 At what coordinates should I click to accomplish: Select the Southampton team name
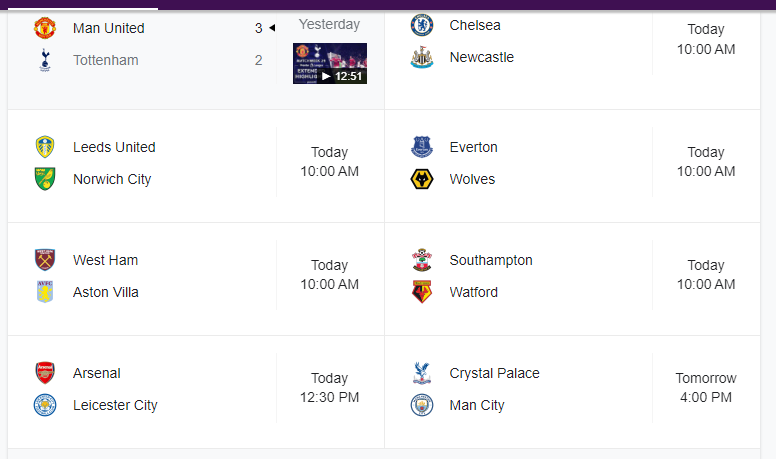(491, 260)
